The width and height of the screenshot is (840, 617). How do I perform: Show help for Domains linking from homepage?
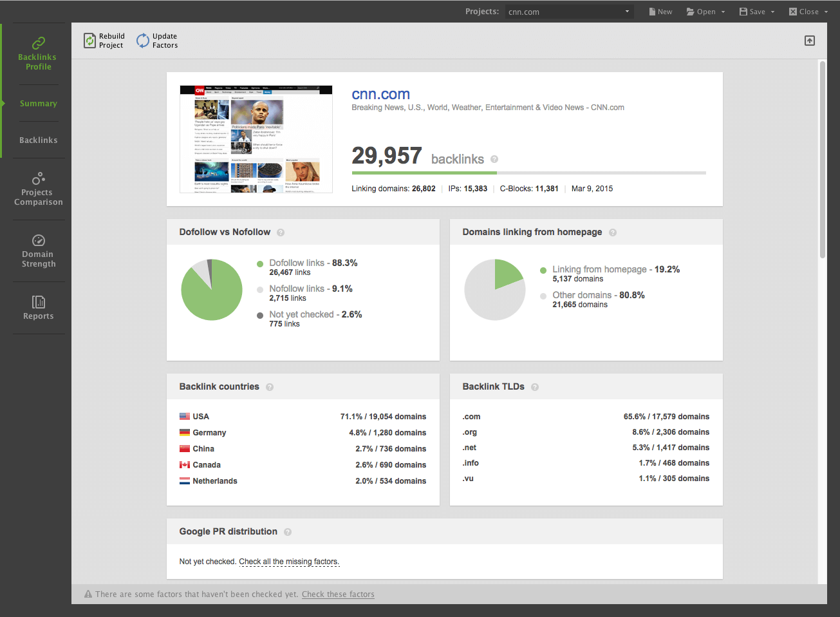(x=613, y=233)
